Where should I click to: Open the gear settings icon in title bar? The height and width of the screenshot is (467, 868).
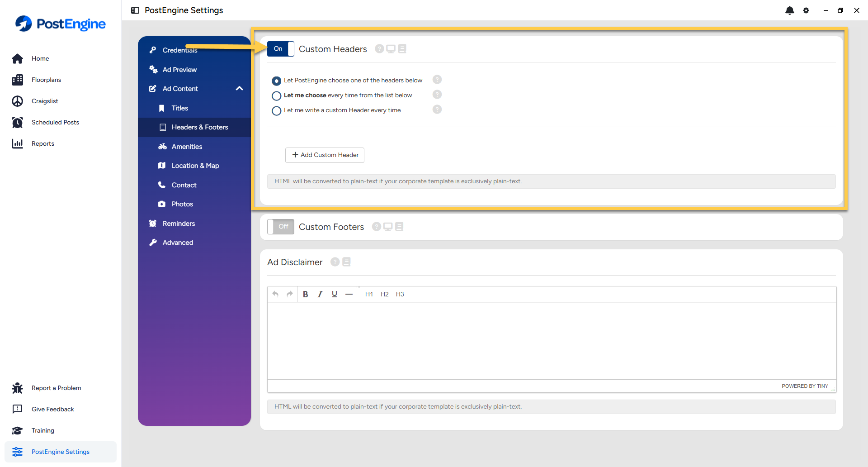[x=806, y=10]
